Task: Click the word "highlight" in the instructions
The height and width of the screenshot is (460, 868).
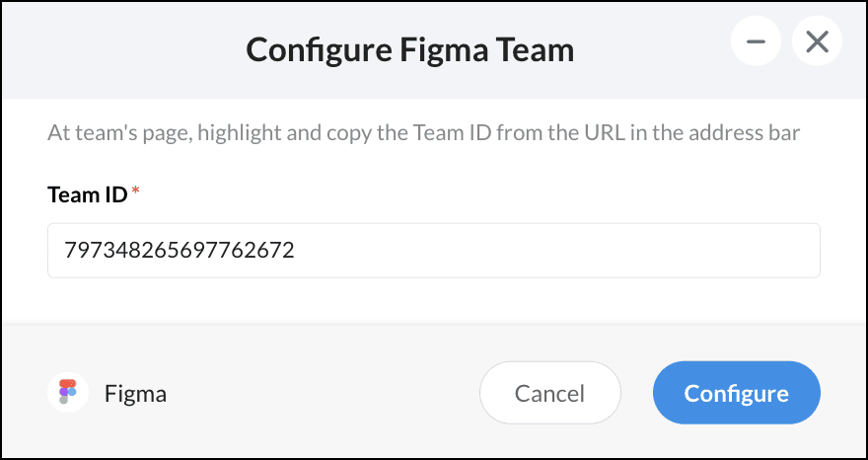Action: click(x=237, y=132)
